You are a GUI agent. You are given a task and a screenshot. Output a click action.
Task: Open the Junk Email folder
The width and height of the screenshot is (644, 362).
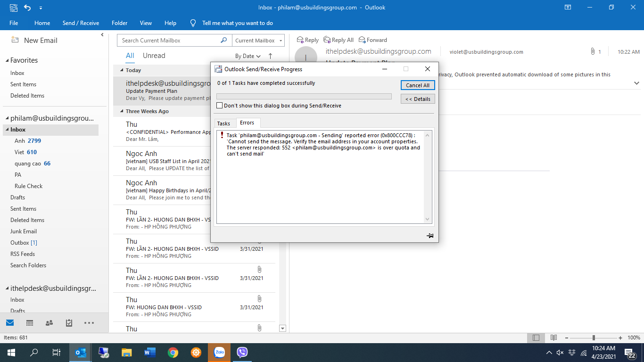point(24,231)
